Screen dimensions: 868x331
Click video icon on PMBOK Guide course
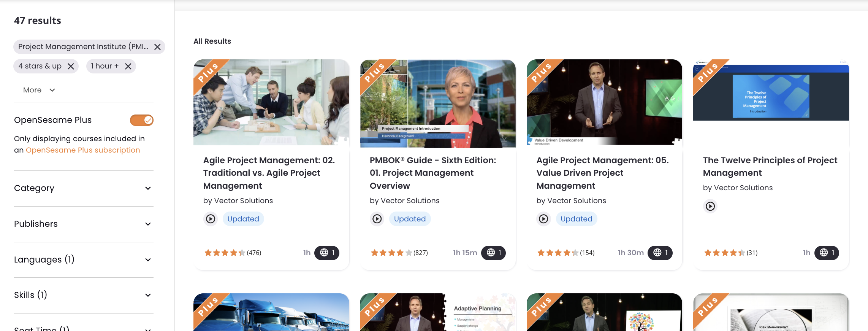coord(377,219)
